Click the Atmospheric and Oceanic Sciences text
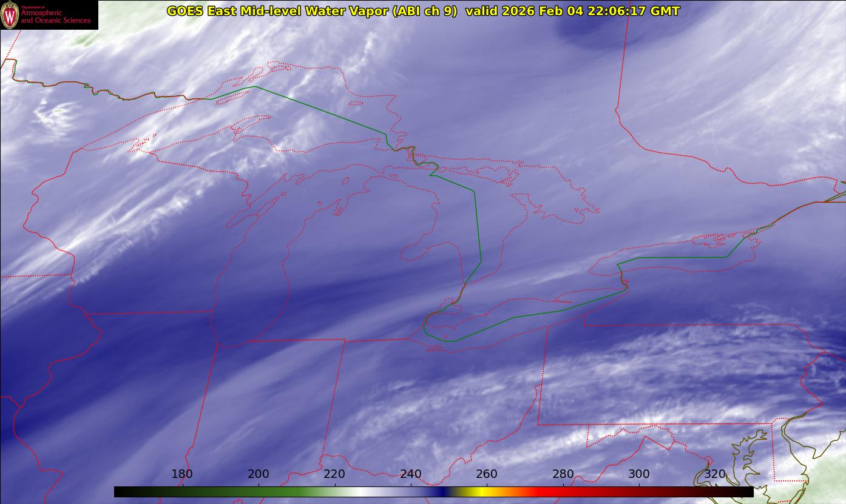This screenshot has width=846, height=504. tap(55, 17)
